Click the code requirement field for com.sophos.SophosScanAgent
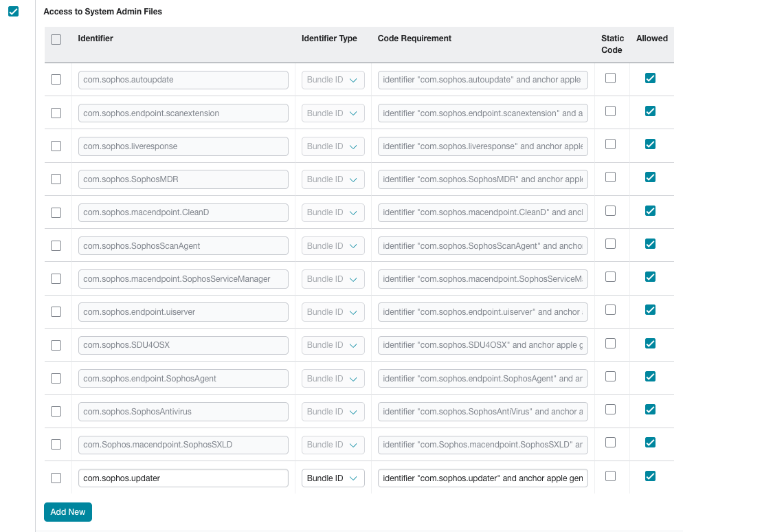Screen dimensions: 773x532 point(482,246)
